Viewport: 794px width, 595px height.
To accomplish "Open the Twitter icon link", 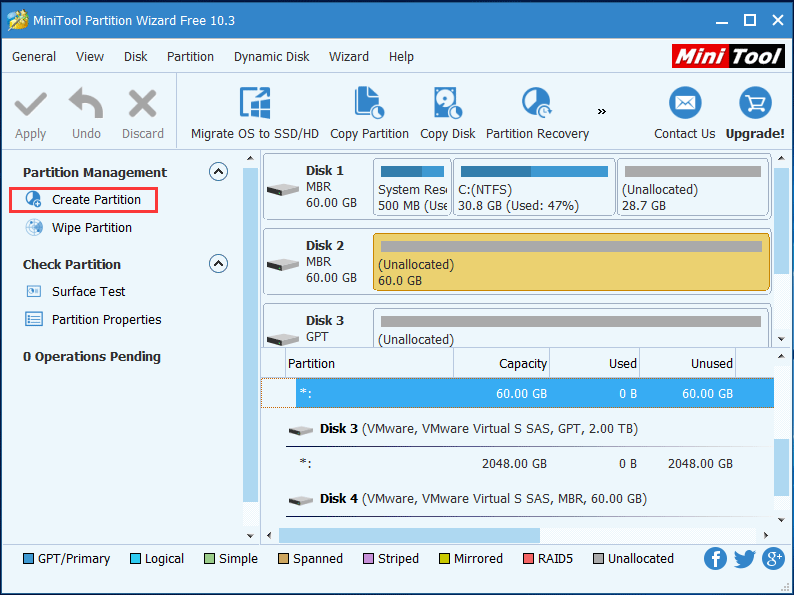I will pyautogui.click(x=744, y=559).
